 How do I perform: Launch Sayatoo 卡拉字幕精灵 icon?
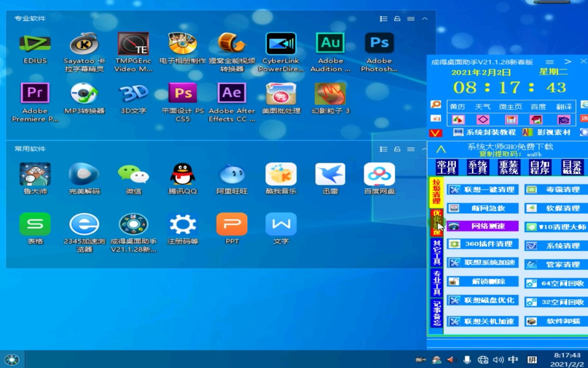[84, 44]
